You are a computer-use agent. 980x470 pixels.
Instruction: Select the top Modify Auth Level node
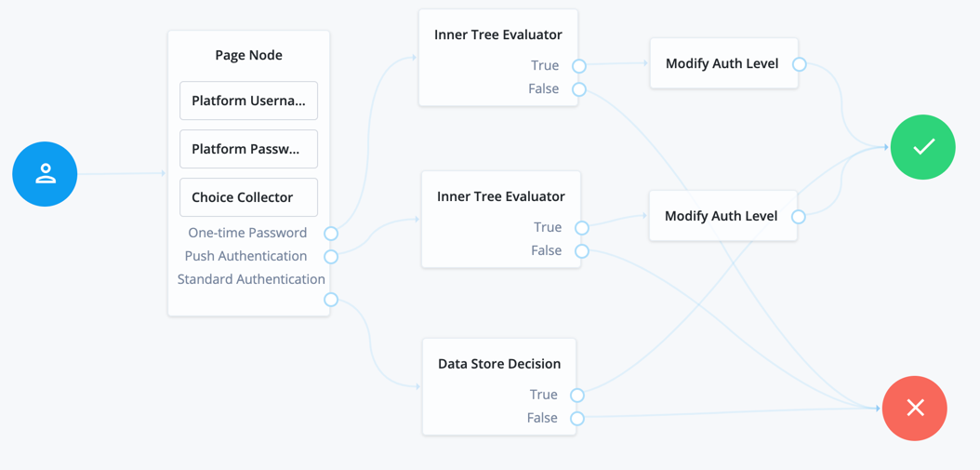click(722, 63)
